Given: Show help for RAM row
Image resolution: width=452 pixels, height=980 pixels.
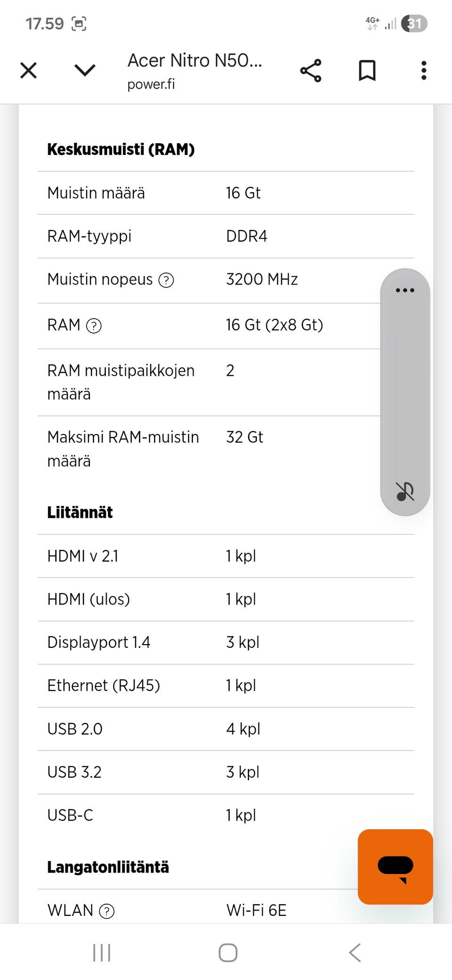Looking at the screenshot, I should tap(94, 326).
